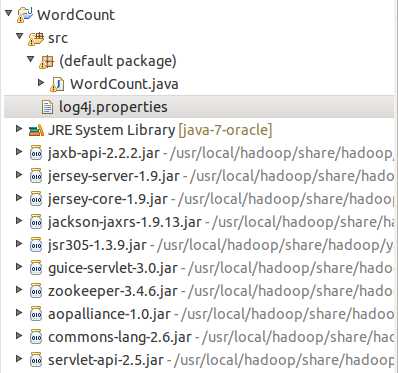Viewport: 398px width, 373px height.
Task: Click the log4j.properties file icon
Action: pos(47,107)
